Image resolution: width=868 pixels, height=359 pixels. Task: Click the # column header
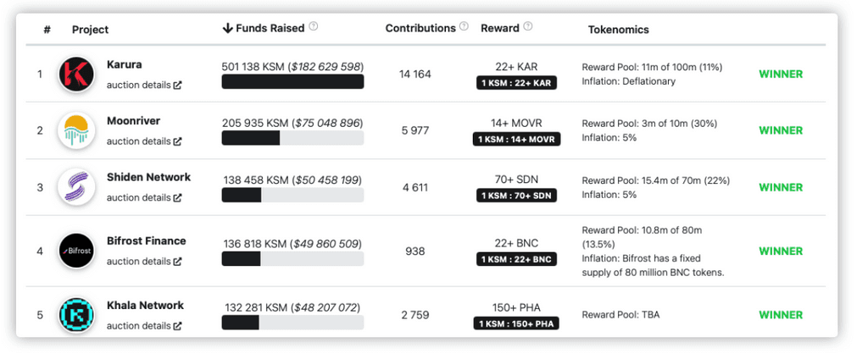click(47, 30)
